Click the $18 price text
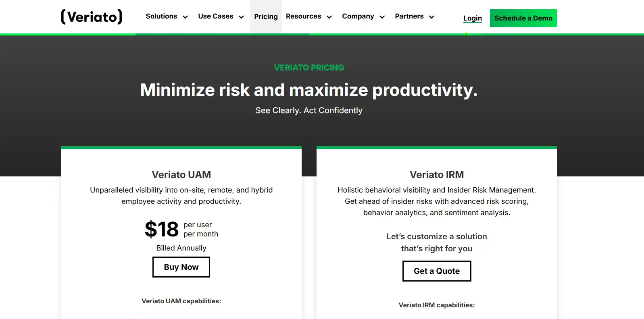The image size is (644, 319). (x=162, y=229)
